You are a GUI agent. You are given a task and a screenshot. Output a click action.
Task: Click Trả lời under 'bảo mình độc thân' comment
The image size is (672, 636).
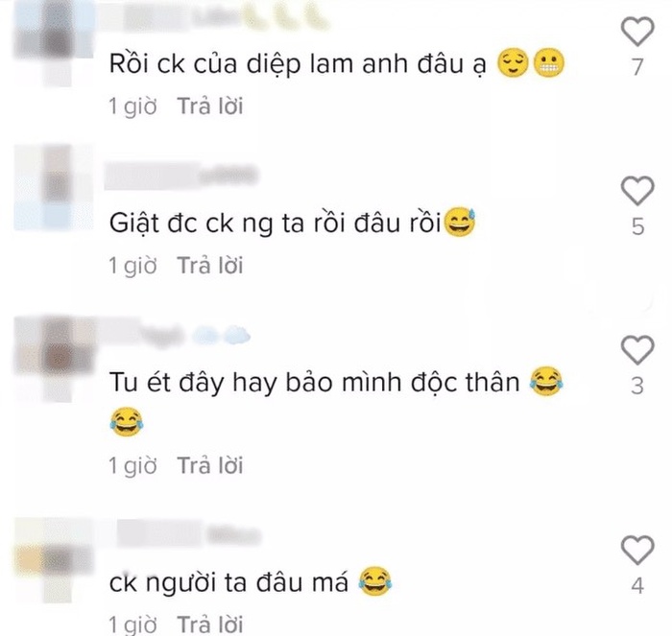click(210, 465)
